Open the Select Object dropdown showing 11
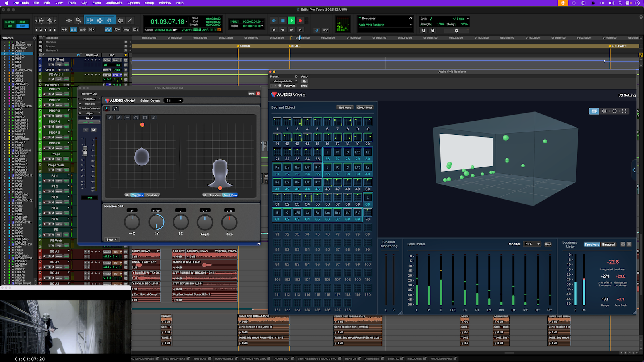Viewport: 644px width, 362px height. (x=173, y=101)
